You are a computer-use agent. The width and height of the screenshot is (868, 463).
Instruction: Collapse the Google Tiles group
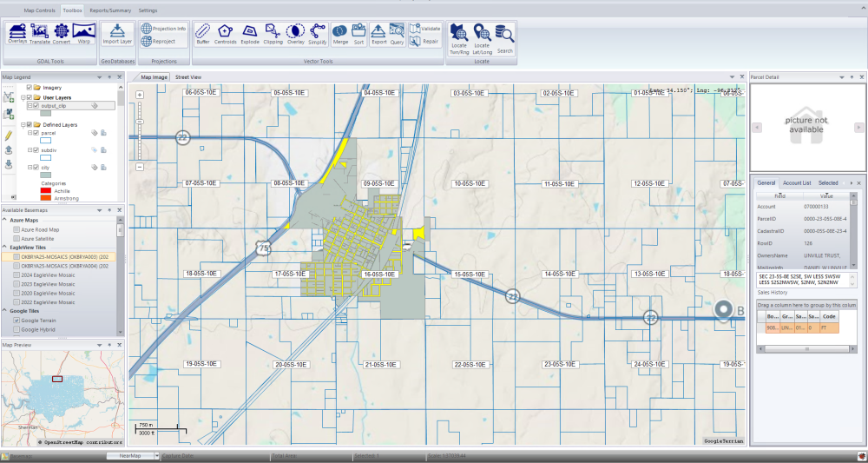coord(5,311)
